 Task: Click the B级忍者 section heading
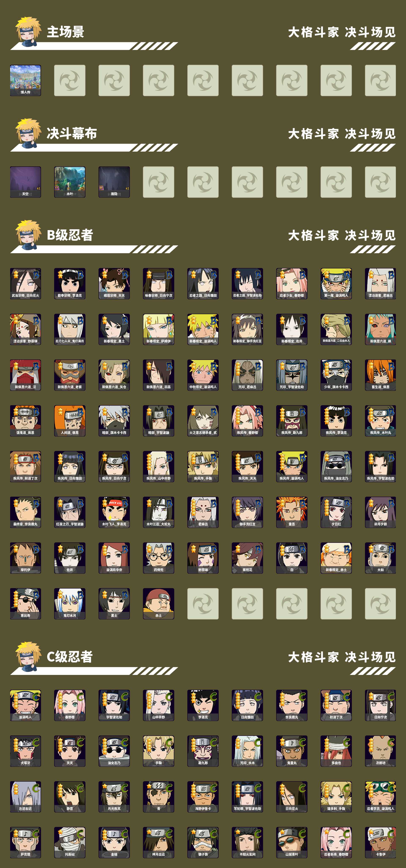70,235
